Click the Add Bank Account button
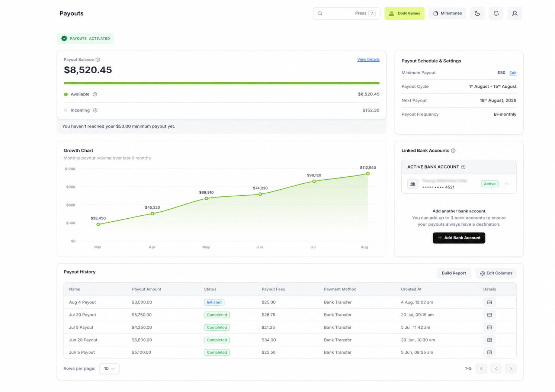This screenshot has height=392, width=555. click(459, 238)
